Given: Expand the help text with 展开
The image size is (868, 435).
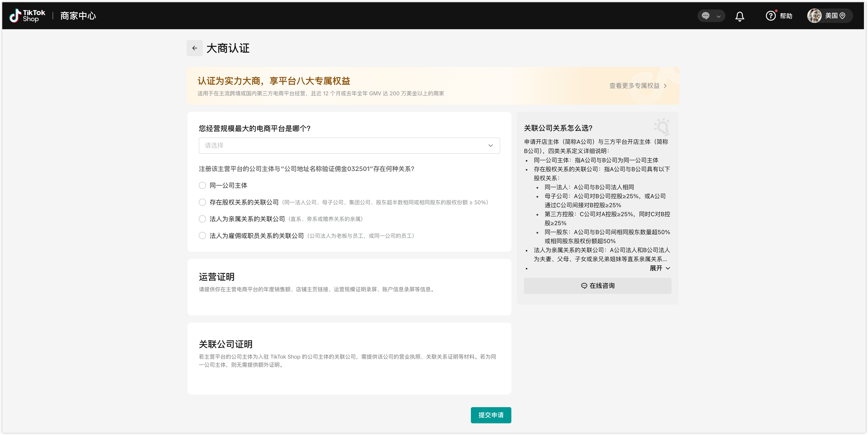Looking at the screenshot, I should (x=660, y=268).
